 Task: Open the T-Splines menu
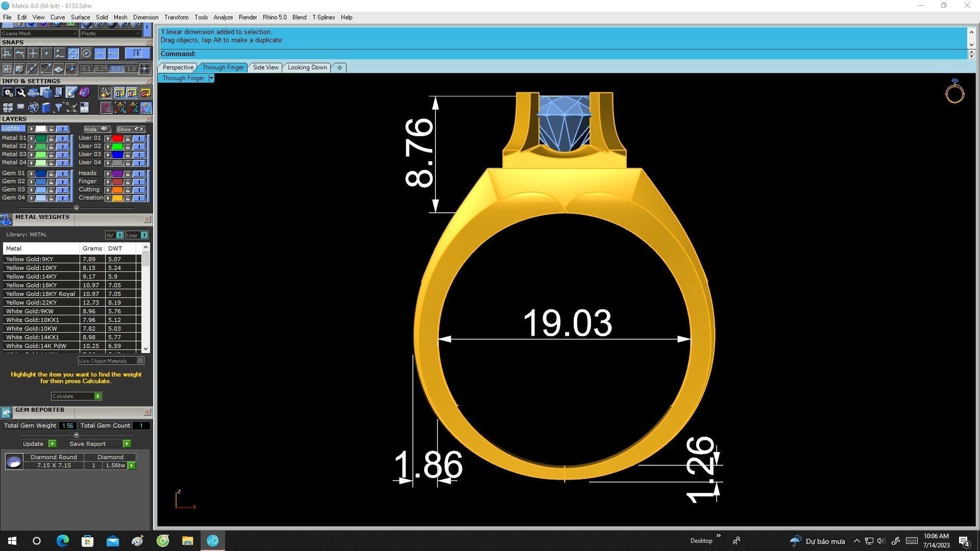click(324, 17)
